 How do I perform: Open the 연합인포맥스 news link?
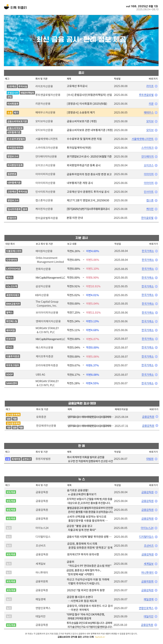point(146,608)
